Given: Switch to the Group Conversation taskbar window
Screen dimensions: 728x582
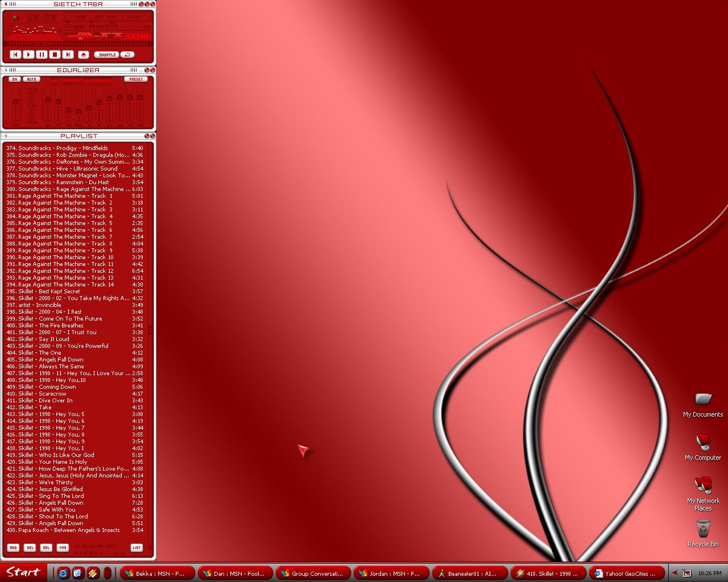Looking at the screenshot, I should [313, 573].
